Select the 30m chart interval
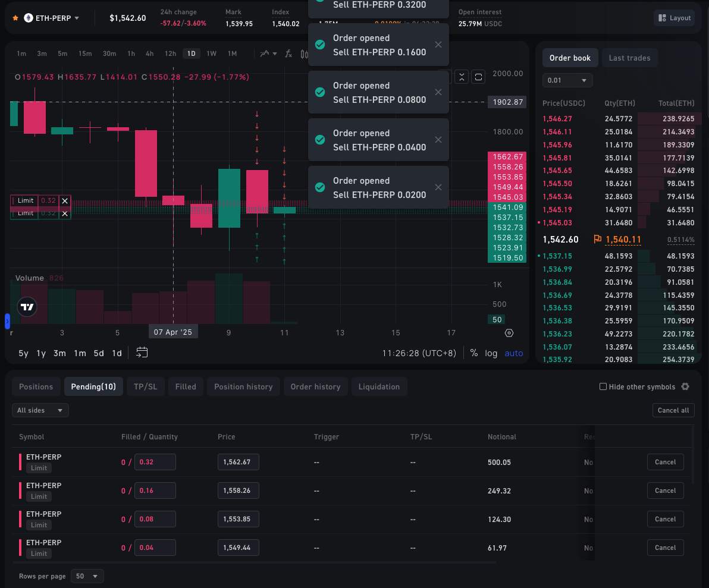Screen dimensions: 709x588 [109, 54]
